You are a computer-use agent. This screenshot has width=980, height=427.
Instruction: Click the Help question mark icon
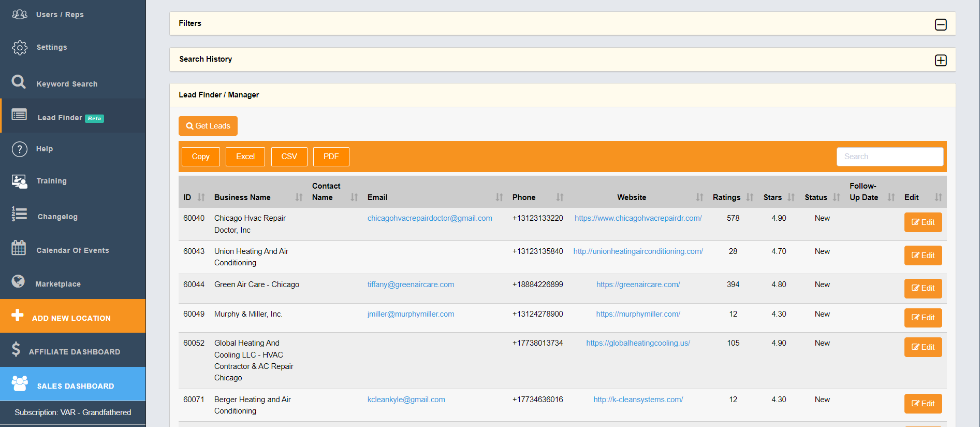(x=20, y=149)
